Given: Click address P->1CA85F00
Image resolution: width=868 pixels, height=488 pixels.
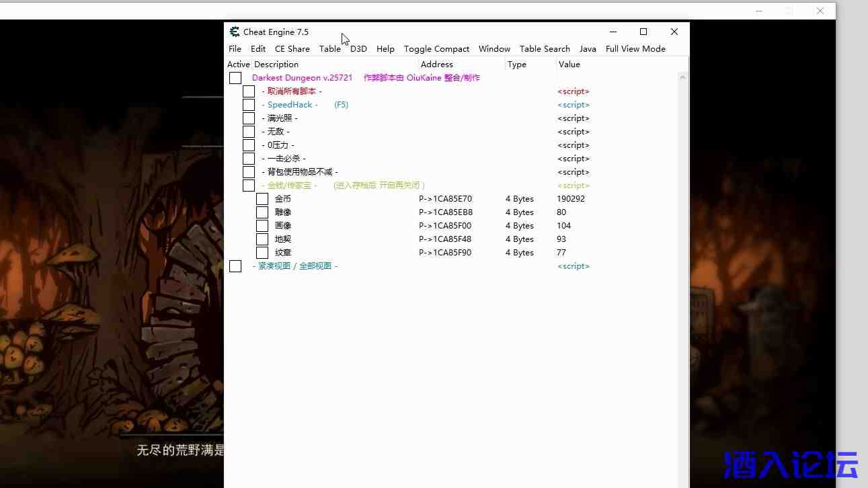Looking at the screenshot, I should coord(445,226).
